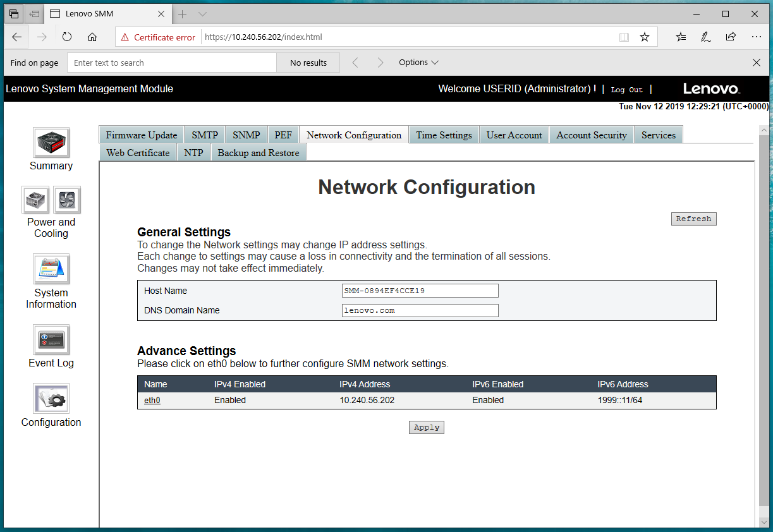The height and width of the screenshot is (532, 773).
Task: Reload the page with refresh icon
Action: (x=67, y=37)
